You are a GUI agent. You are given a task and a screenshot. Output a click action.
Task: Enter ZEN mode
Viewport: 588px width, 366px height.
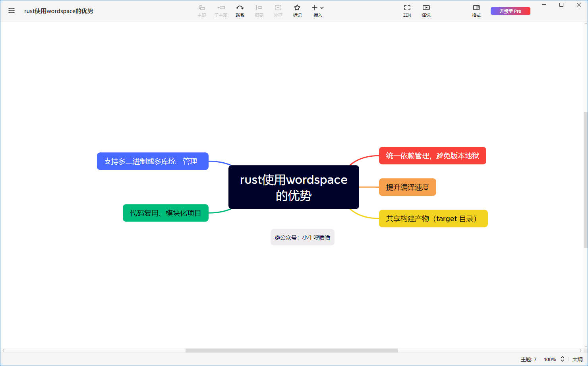click(407, 11)
